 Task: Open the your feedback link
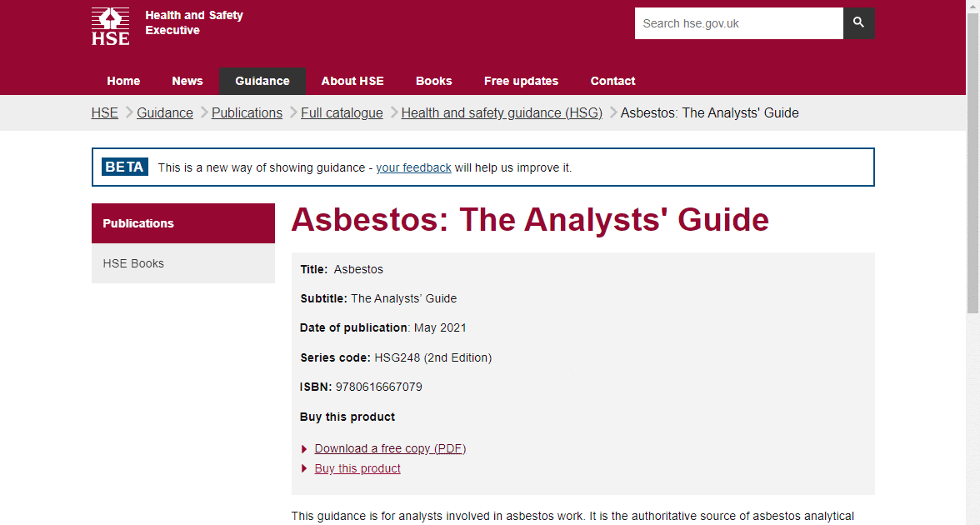click(413, 167)
